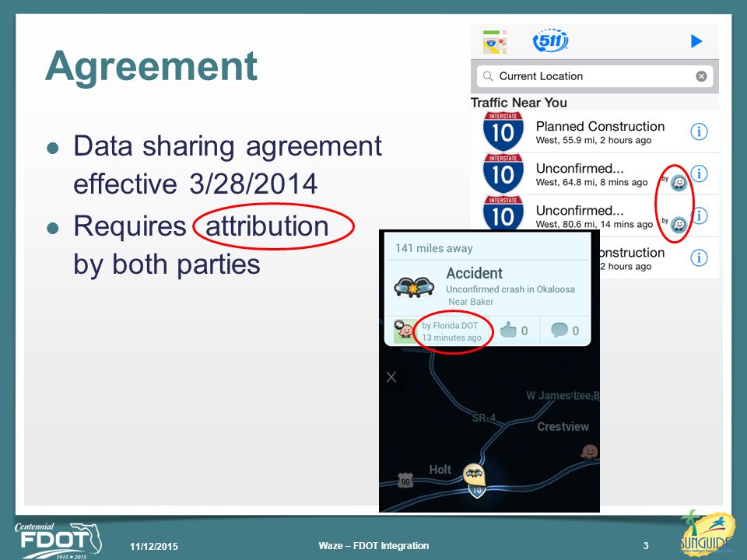Click slide number 3 in footer

(646, 546)
